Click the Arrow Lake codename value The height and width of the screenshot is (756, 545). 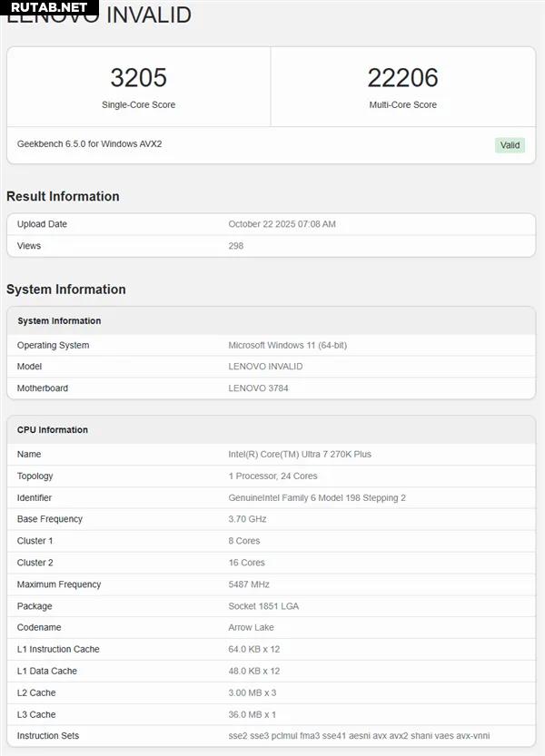(251, 628)
